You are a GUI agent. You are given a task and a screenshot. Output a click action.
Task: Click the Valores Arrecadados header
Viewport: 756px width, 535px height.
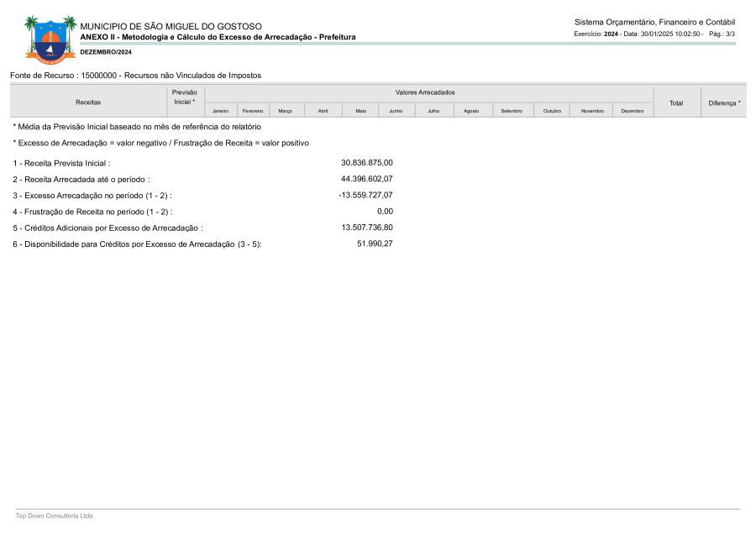[x=425, y=92]
